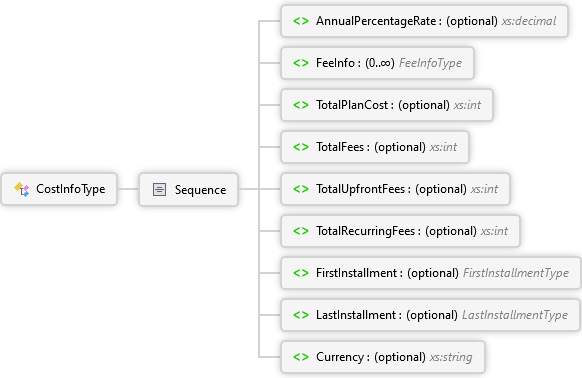This screenshot has width=582, height=378.
Task: Click the FeeInfo cardinality (0..∞) text
Action: click(380, 63)
